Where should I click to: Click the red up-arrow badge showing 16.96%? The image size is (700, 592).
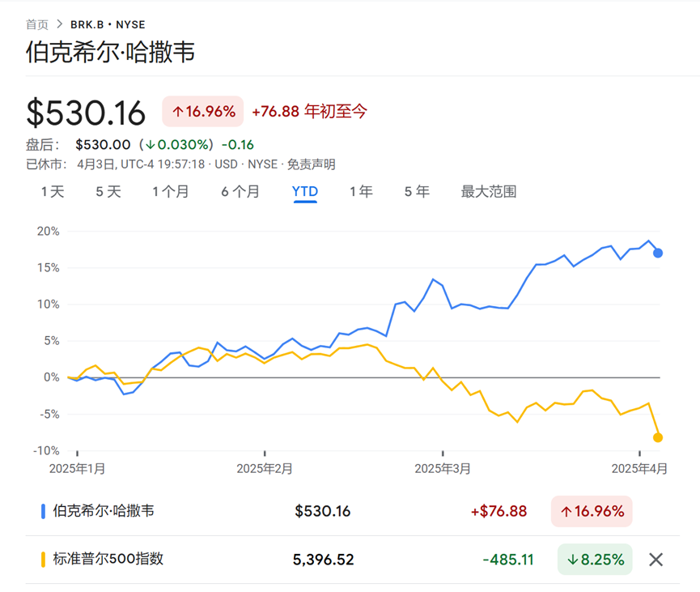pyautogui.click(x=202, y=111)
